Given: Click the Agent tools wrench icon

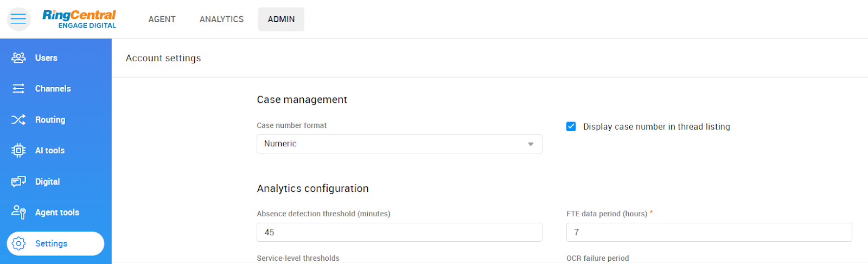Looking at the screenshot, I should click(x=18, y=213).
